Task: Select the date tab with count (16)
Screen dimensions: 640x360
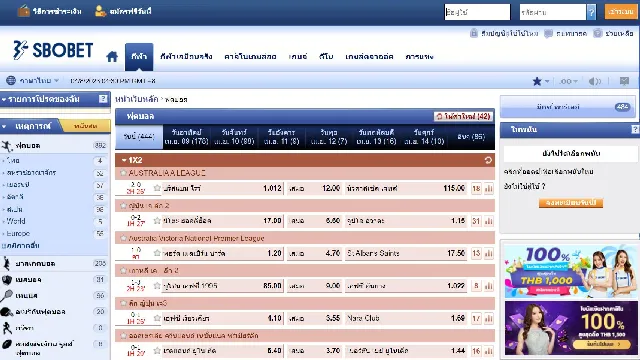Action: (x=376, y=137)
